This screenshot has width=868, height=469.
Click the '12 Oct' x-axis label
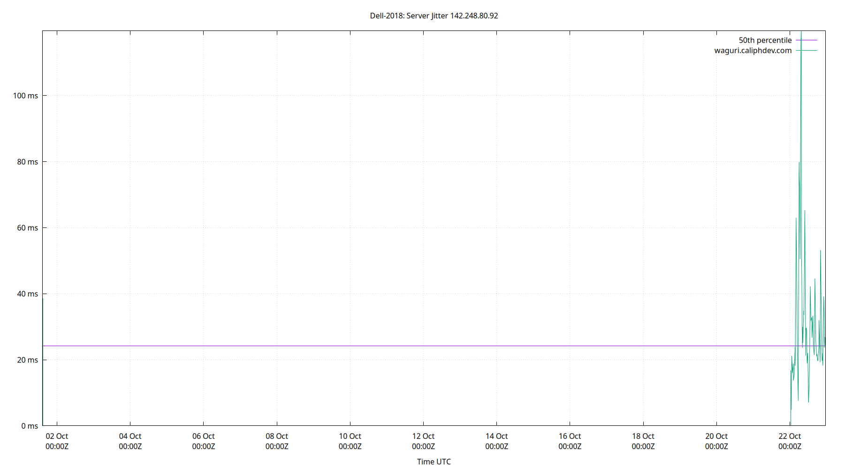click(423, 436)
